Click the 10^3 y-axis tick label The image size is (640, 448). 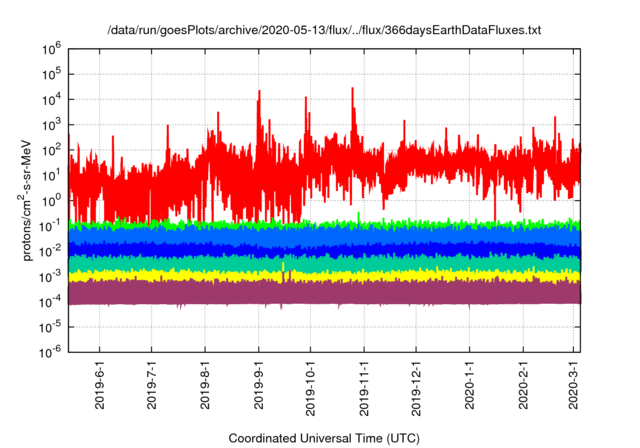[52, 125]
